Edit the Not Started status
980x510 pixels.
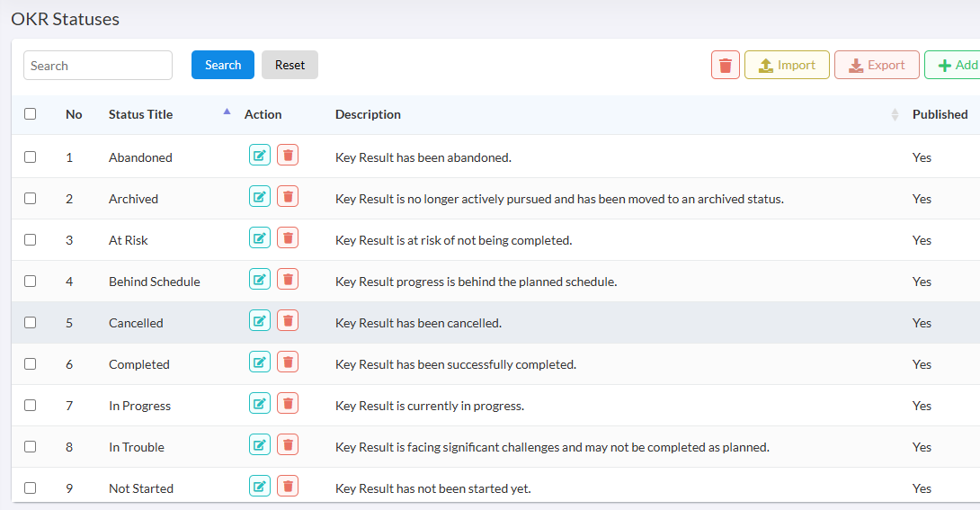[259, 486]
